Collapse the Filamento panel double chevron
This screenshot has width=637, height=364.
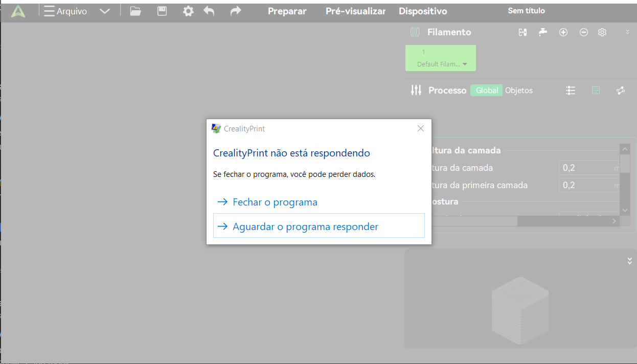[627, 32]
